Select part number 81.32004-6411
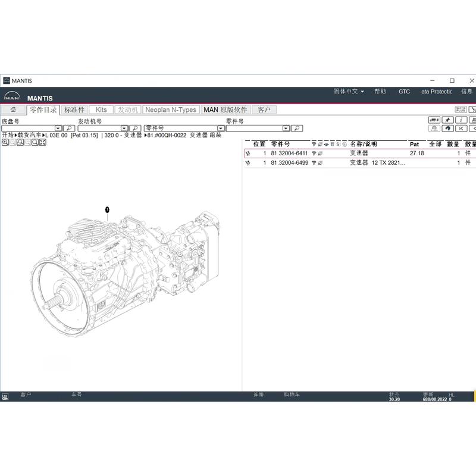This screenshot has width=476, height=476. pos(289,154)
